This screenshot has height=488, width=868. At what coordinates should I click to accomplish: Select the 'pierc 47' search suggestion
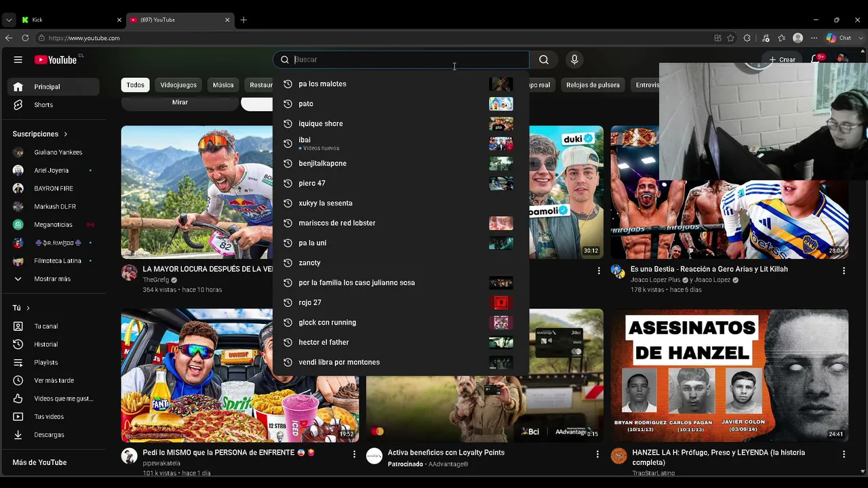[401, 184]
